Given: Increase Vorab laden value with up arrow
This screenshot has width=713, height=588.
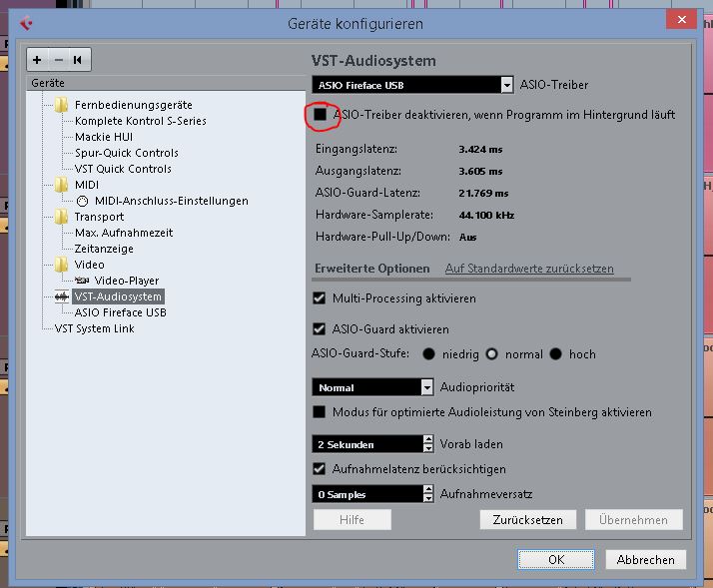Looking at the screenshot, I should point(427,439).
